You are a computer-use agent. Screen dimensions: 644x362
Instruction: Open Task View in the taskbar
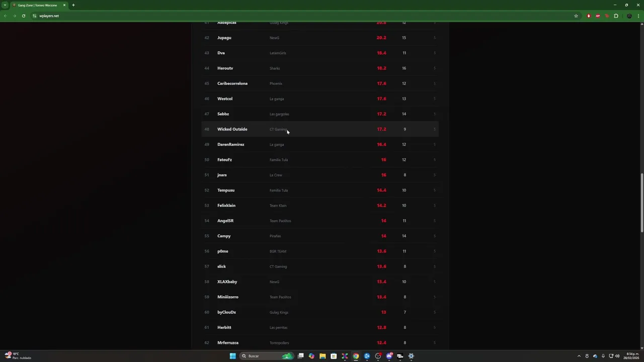pyautogui.click(x=300, y=356)
